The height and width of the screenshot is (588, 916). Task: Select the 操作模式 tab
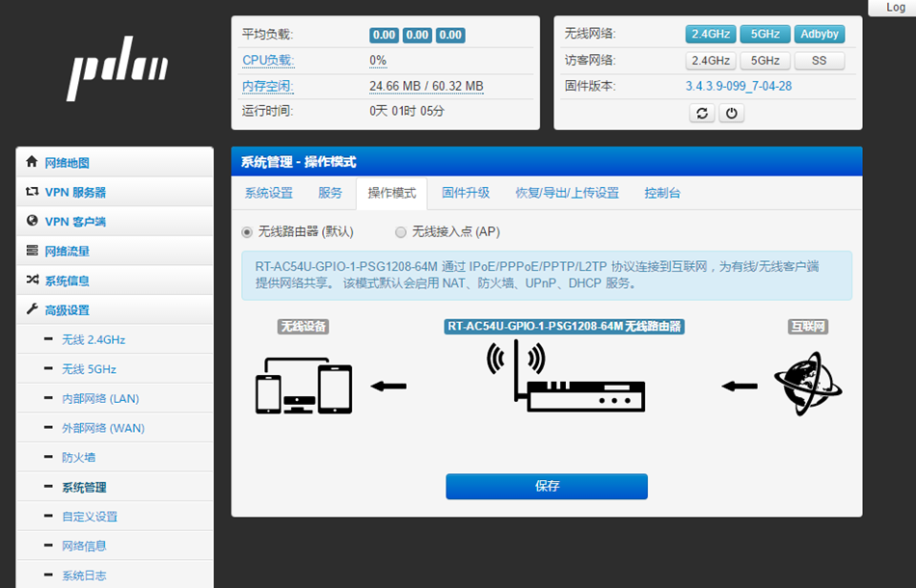click(392, 194)
